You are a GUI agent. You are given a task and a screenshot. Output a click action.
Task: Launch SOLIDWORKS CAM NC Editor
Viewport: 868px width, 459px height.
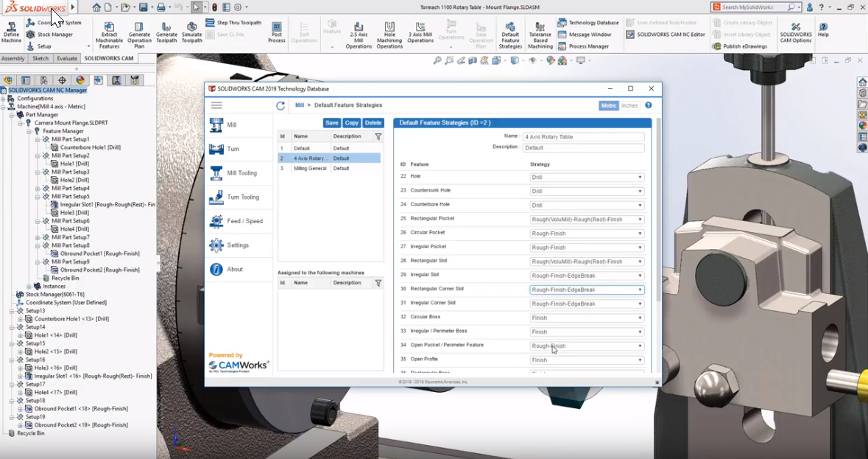(x=666, y=35)
